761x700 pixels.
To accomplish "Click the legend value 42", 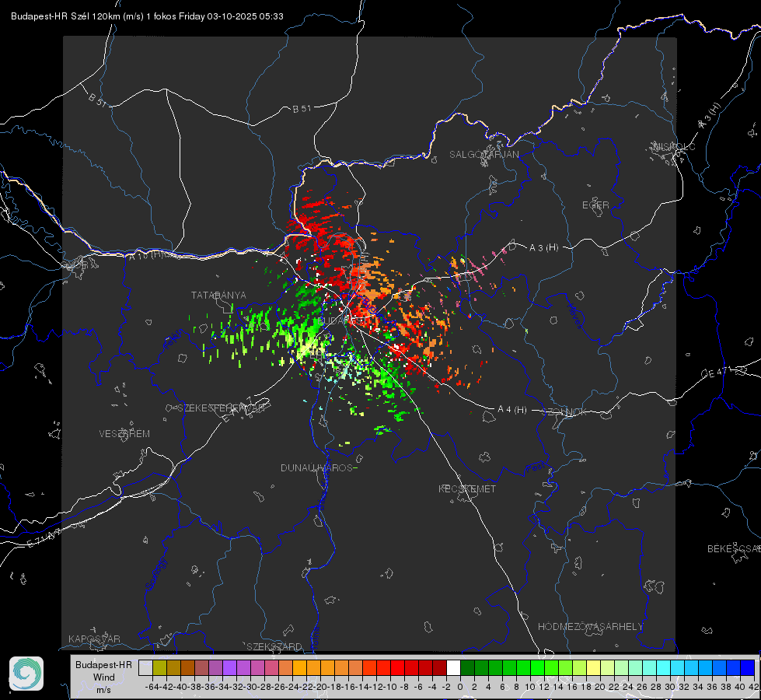I will pos(753,687).
